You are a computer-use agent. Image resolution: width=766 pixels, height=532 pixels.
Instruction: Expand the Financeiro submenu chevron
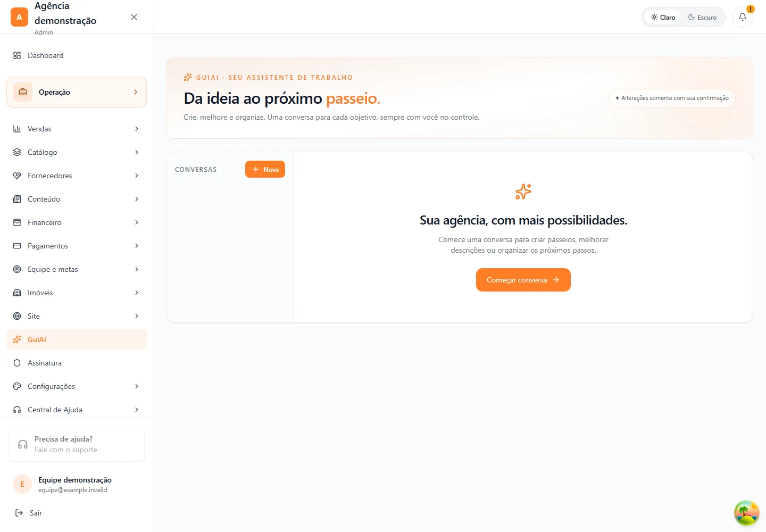tap(137, 222)
